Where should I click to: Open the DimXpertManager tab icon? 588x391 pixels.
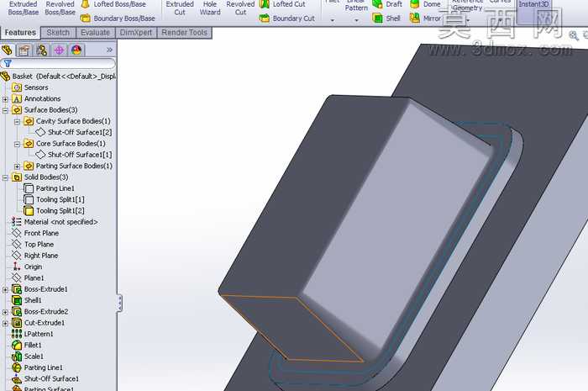point(59,50)
